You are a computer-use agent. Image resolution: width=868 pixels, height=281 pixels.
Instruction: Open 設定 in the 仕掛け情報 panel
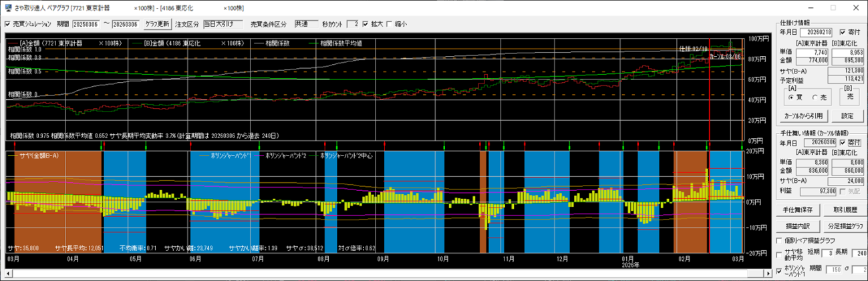[x=847, y=115]
